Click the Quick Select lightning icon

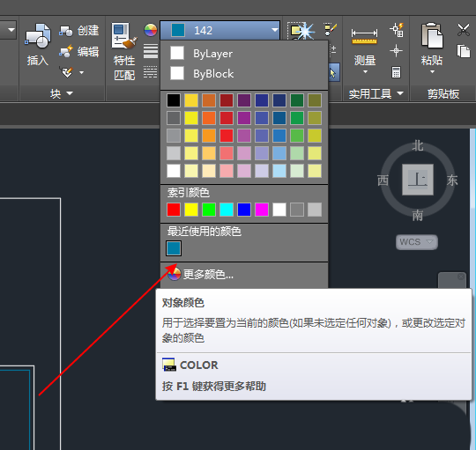[x=397, y=30]
